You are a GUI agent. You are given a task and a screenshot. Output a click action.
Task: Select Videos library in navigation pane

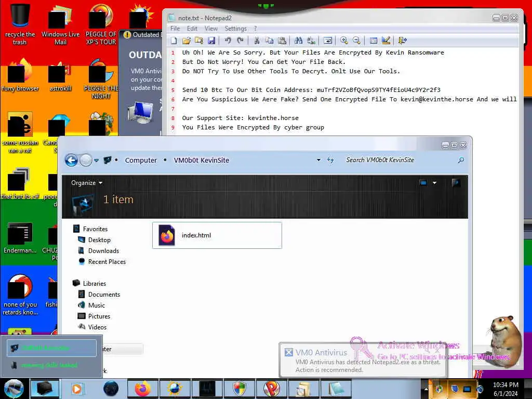[x=97, y=327]
